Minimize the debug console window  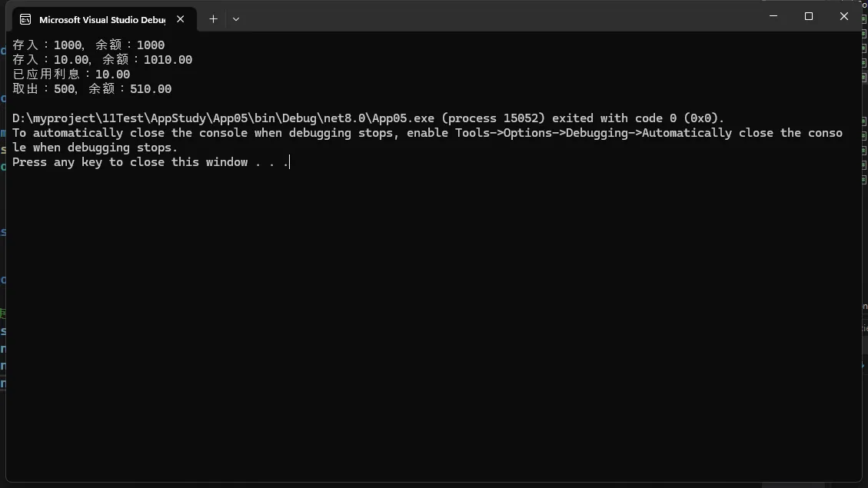[773, 16]
